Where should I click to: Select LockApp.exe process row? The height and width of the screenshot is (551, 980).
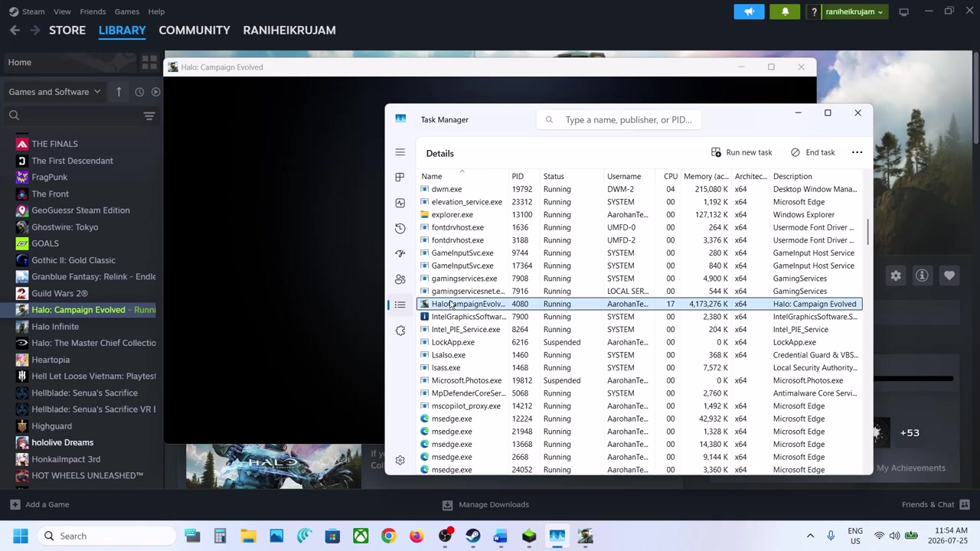pyautogui.click(x=639, y=342)
